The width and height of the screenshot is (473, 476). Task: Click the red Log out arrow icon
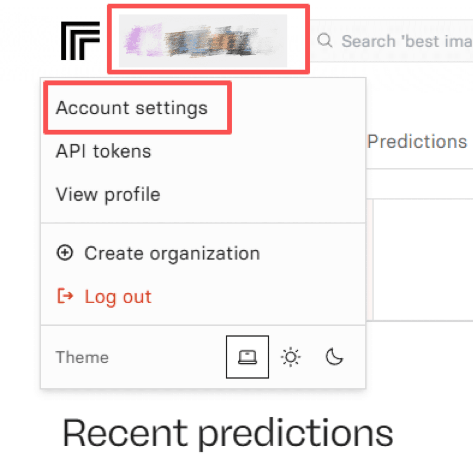point(65,296)
